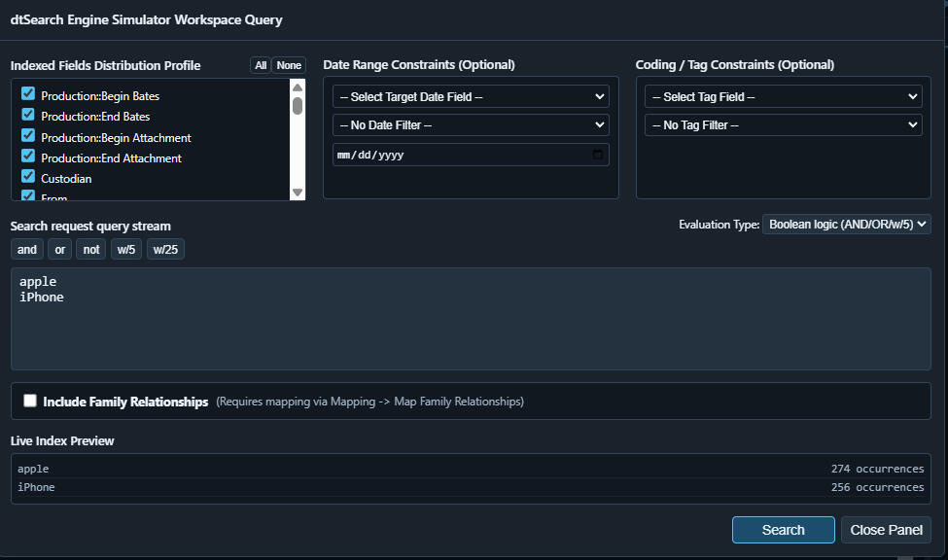Click the Close Panel button

click(x=886, y=530)
